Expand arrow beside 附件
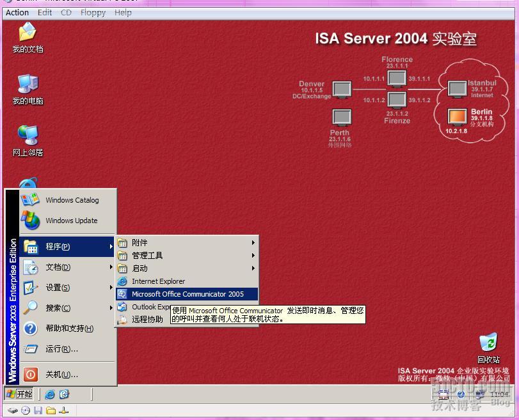This screenshot has width=519, height=420. click(x=253, y=243)
